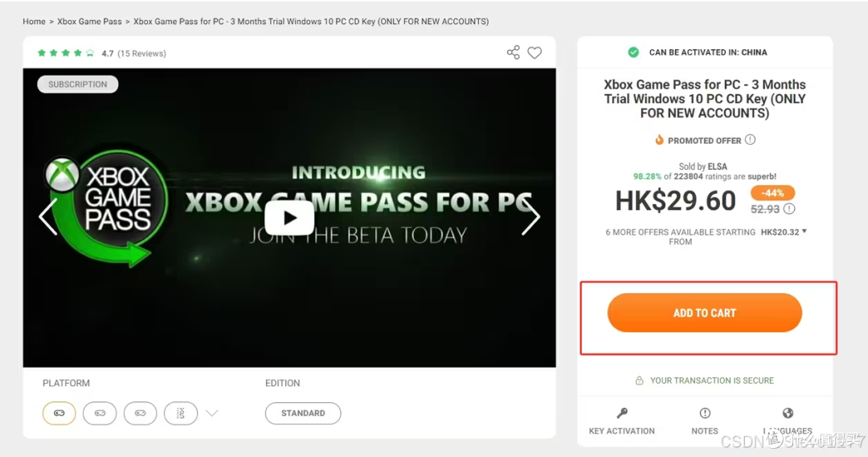Select the fourth platform option
The width and height of the screenshot is (868, 457).
point(181,414)
